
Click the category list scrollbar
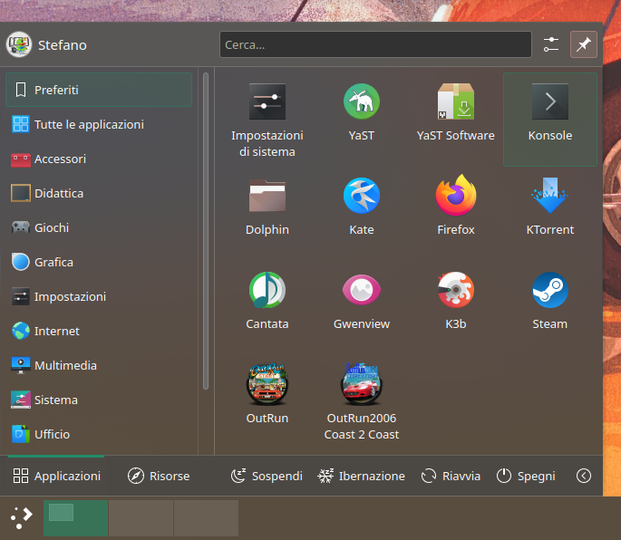tap(206, 231)
